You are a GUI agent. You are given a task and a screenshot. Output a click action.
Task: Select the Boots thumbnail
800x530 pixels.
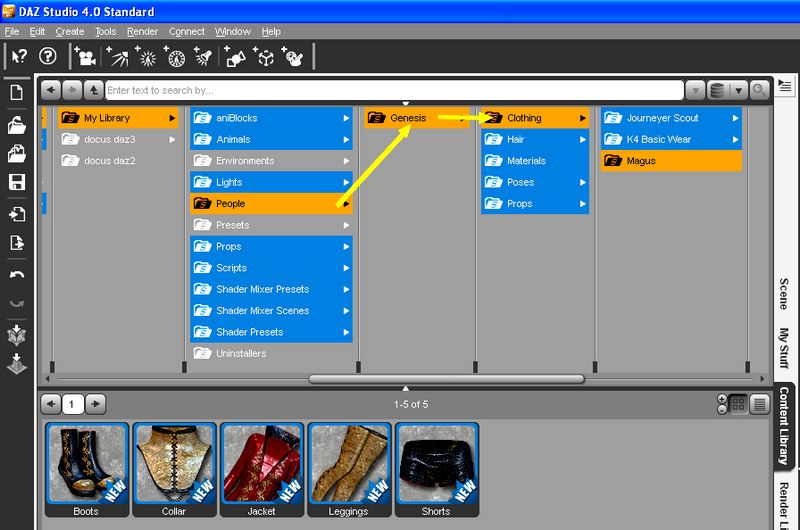pos(86,470)
